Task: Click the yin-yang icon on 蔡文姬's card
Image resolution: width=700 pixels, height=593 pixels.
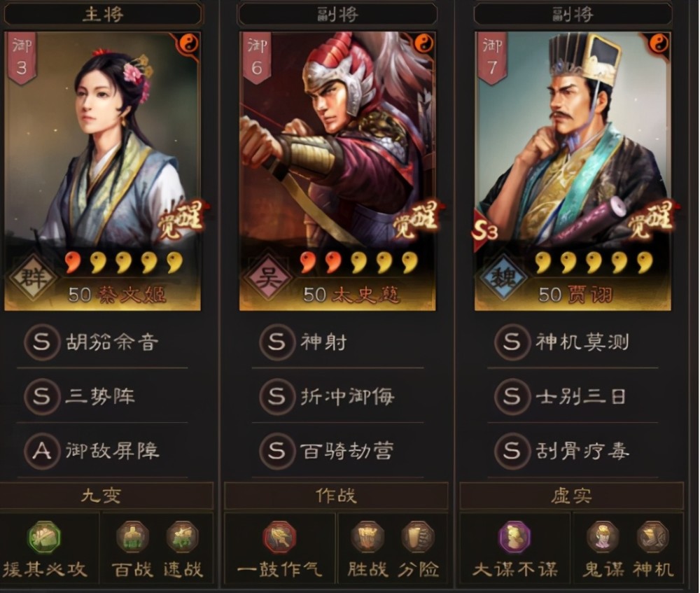Action: pyautogui.click(x=189, y=44)
